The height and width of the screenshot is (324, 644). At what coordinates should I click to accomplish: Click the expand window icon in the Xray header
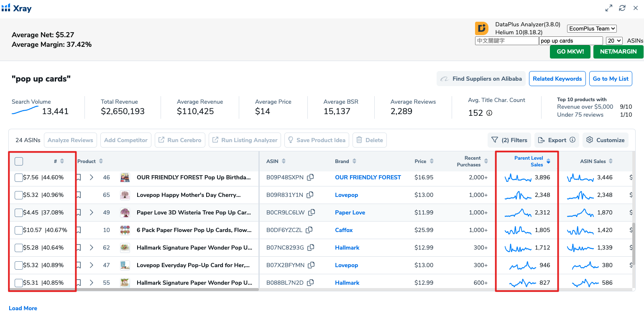tap(609, 8)
